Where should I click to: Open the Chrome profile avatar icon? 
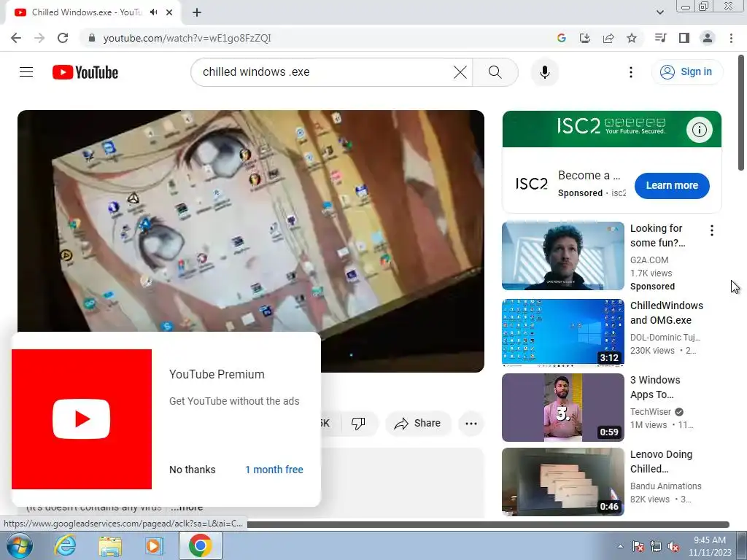(708, 38)
